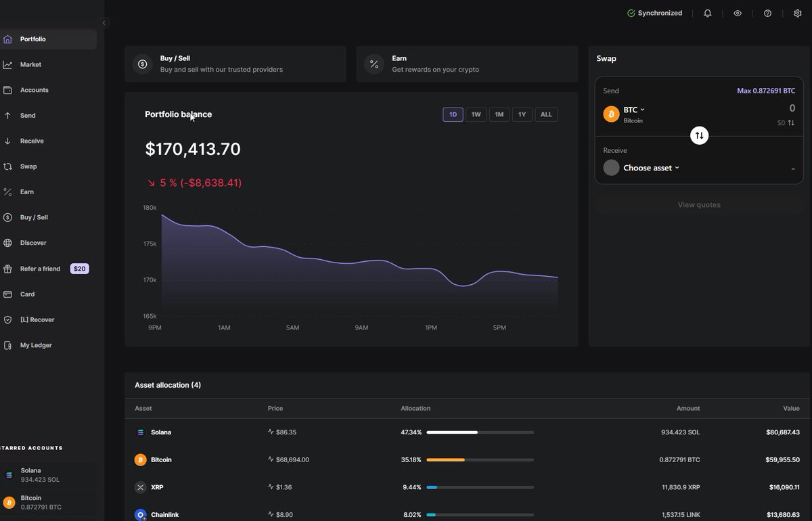Click the Asset column header
The image size is (812, 521).
coord(143,409)
